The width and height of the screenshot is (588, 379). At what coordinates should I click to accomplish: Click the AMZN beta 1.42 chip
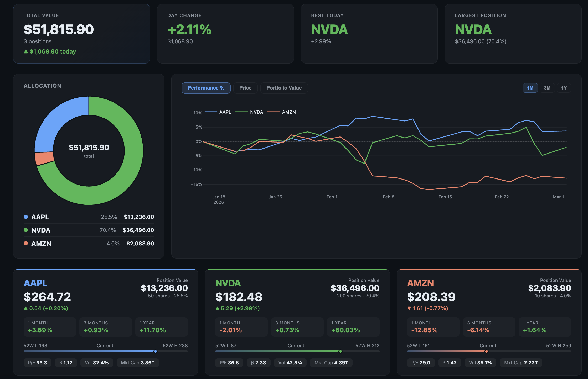pos(450,363)
